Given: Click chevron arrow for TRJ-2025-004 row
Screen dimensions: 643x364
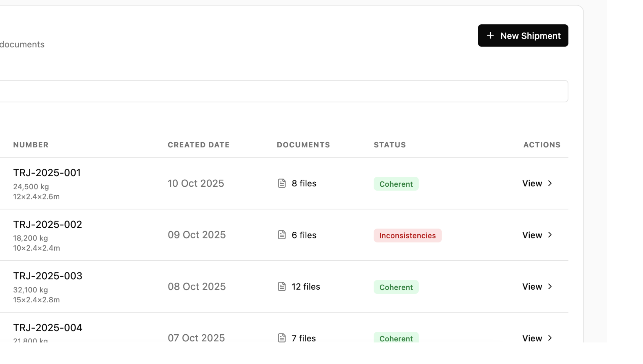Looking at the screenshot, I should (x=550, y=338).
